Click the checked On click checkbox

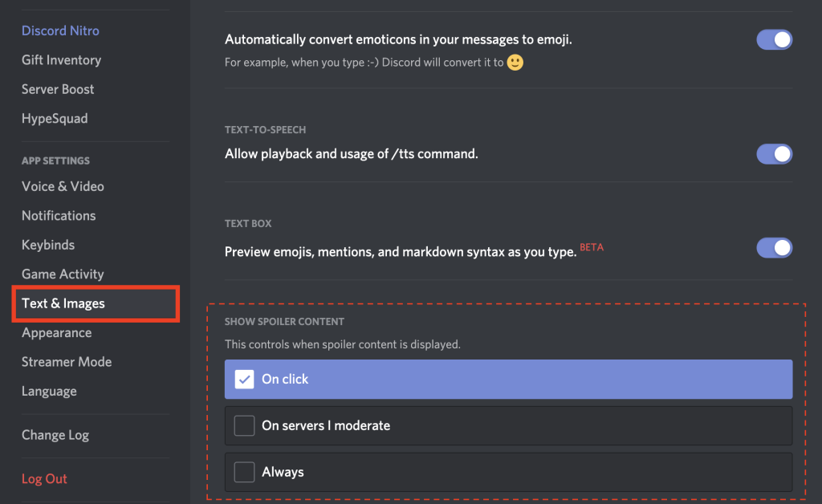[244, 379]
